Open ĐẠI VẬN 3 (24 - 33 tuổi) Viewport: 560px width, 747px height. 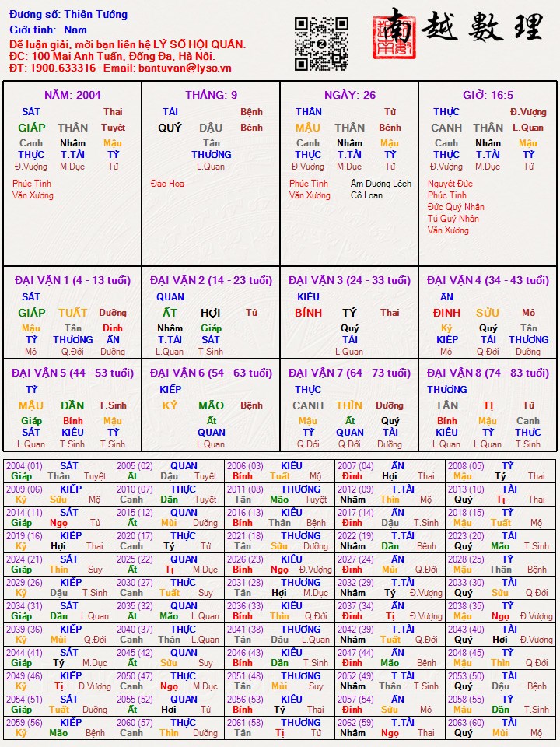(349, 280)
